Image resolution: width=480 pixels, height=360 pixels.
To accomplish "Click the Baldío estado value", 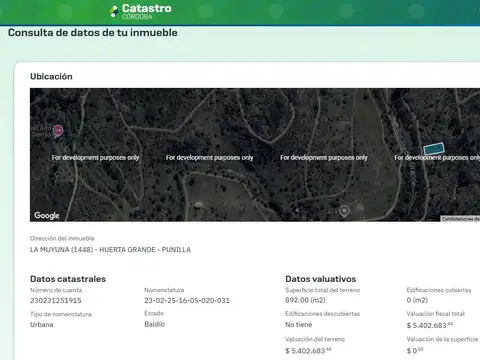I will click(154, 324).
